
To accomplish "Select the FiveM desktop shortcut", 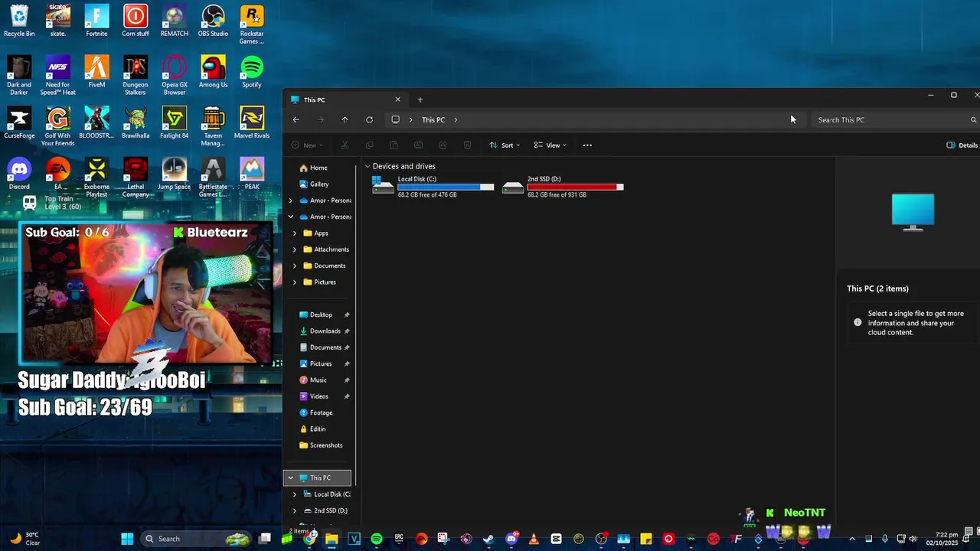I will [x=96, y=72].
